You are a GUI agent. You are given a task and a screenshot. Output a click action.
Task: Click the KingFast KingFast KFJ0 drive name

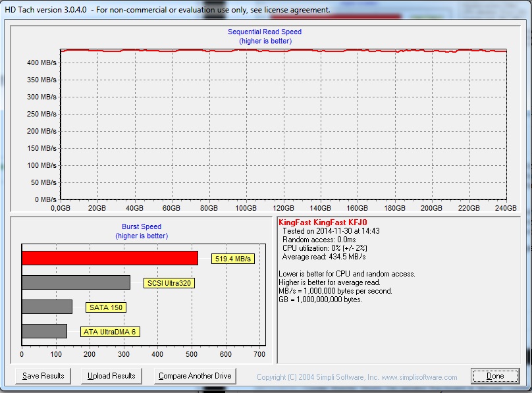(323, 223)
